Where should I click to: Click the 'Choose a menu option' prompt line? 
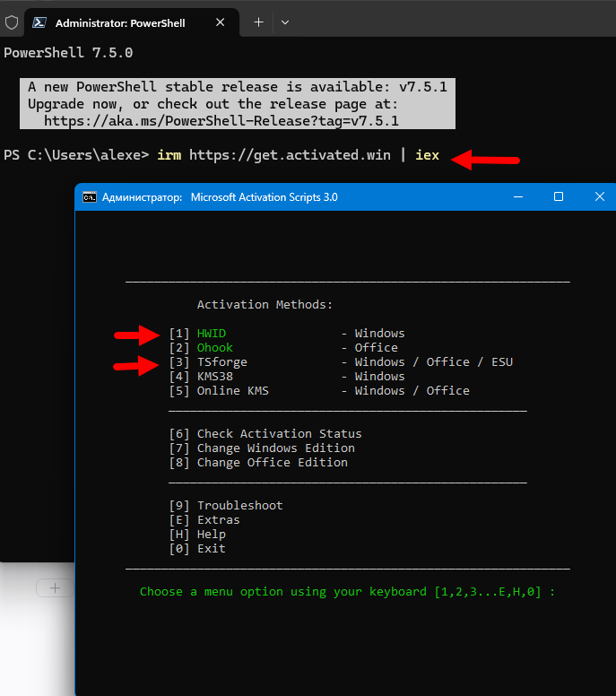pos(347,592)
